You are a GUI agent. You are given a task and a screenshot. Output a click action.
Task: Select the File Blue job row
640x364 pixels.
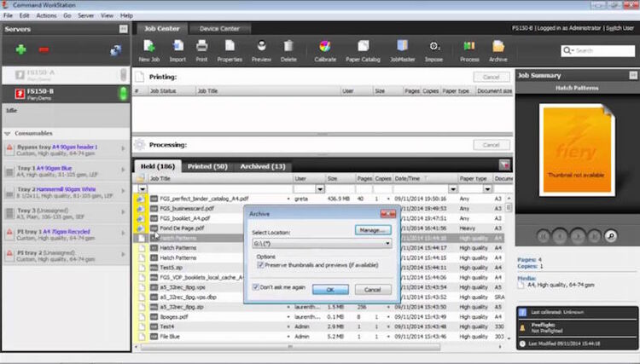click(318, 337)
